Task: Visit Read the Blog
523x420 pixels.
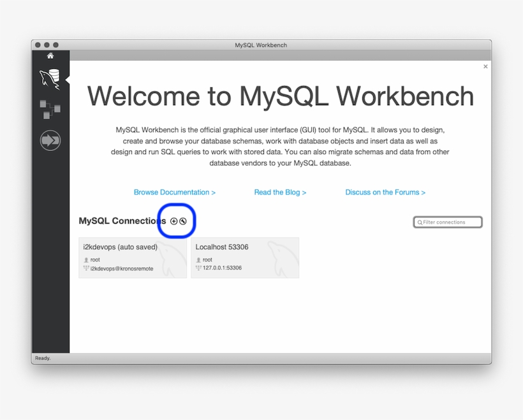Action: tap(280, 192)
